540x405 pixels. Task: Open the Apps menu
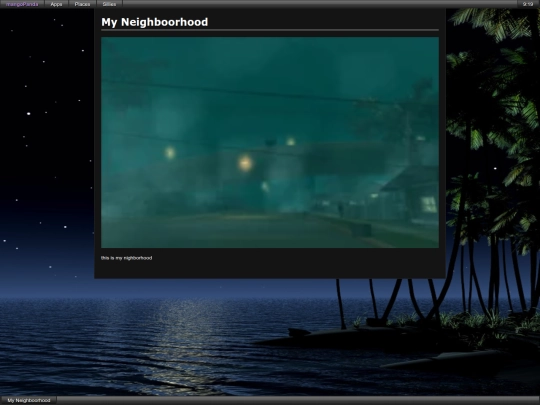[56, 4]
